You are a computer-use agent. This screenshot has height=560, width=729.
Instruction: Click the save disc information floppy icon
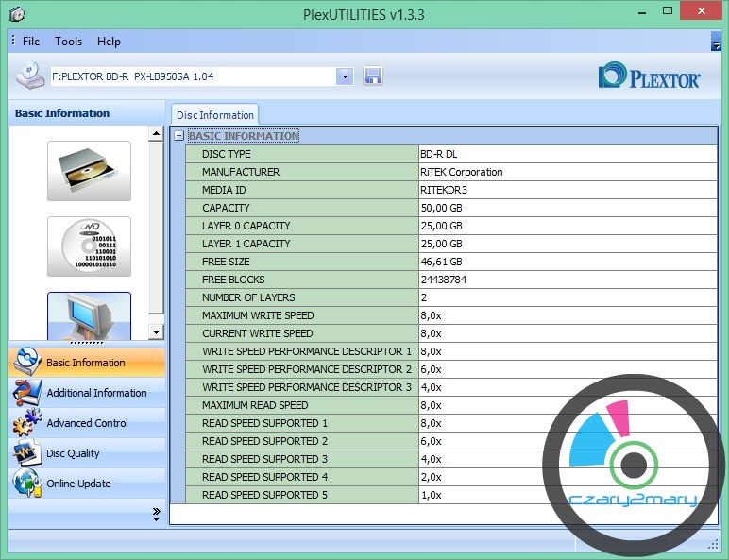pyautogui.click(x=373, y=76)
